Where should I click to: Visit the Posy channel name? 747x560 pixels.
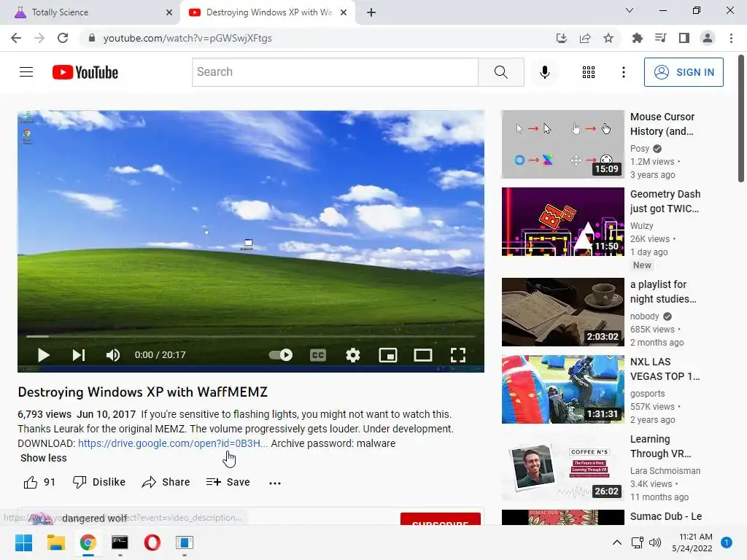click(x=639, y=149)
